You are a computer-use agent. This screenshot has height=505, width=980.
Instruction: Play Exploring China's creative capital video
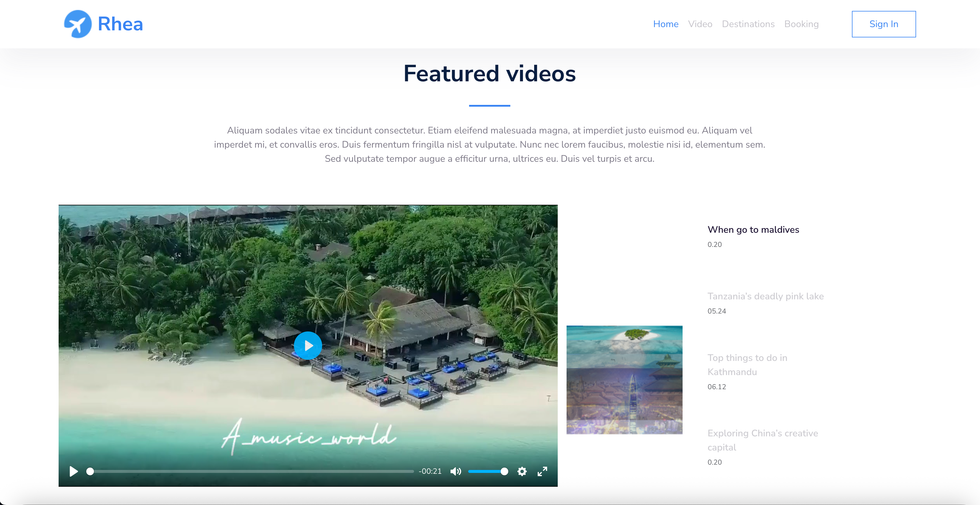(x=762, y=440)
